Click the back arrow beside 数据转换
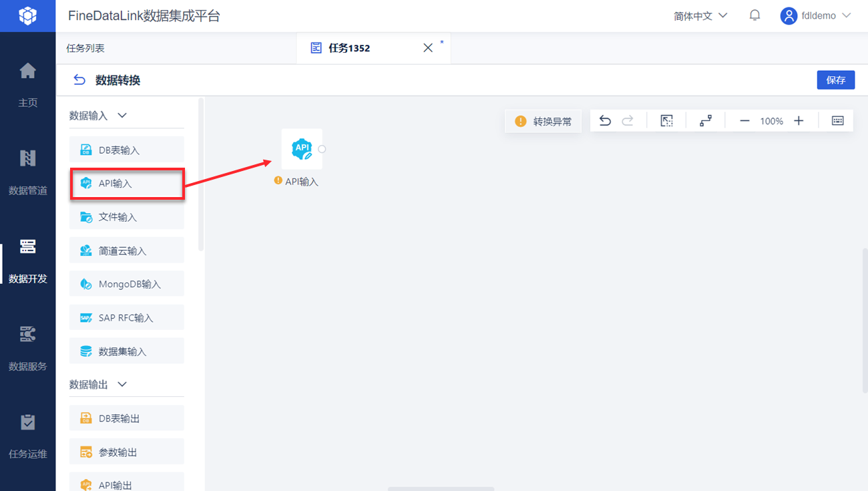This screenshot has height=491, width=868. coord(79,80)
